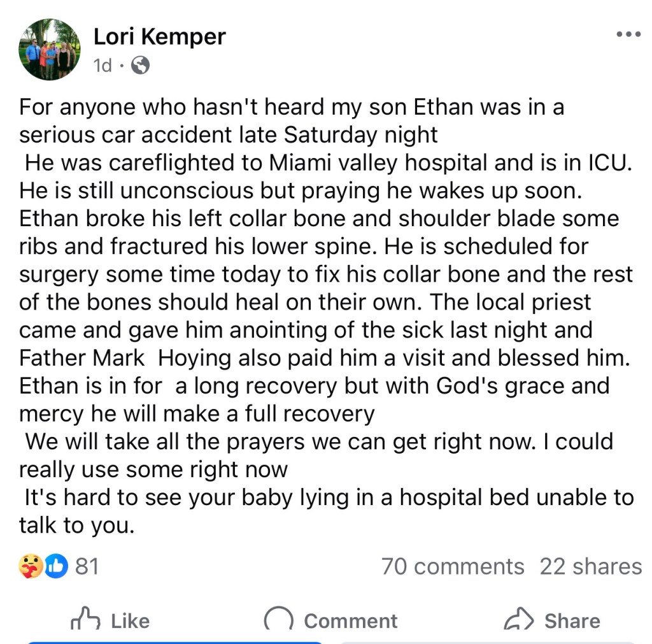The width and height of the screenshot is (652, 644).
Task: Tap the share arrow icon
Action: (519, 620)
